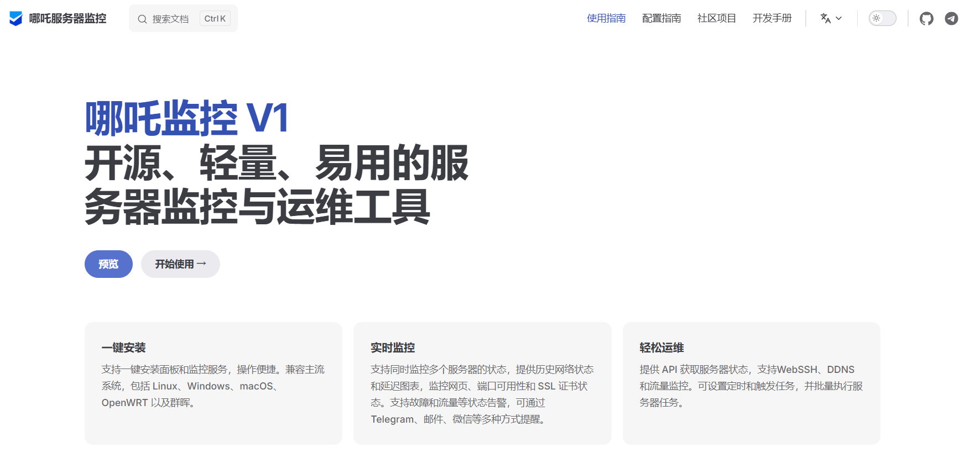Open the GitHub repository icon
980x458 pixels.
[926, 19]
